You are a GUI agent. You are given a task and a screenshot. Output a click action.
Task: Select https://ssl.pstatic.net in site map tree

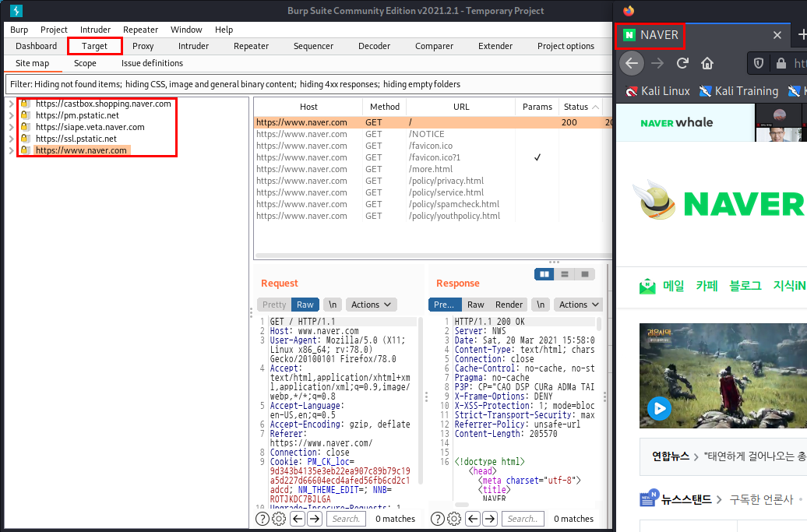coord(76,139)
